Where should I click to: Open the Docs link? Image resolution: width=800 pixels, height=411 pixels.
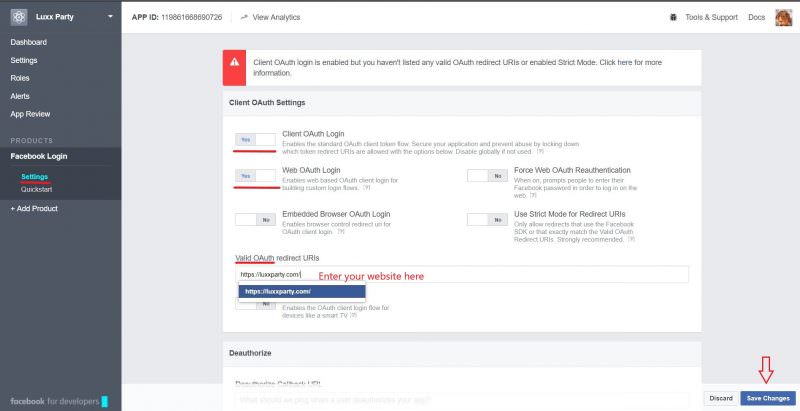[x=757, y=17]
